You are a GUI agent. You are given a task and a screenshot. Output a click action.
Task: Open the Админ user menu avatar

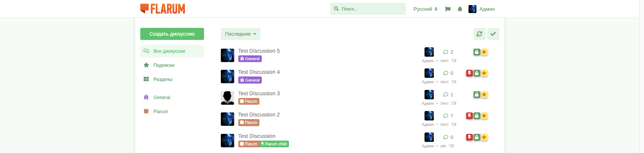click(473, 9)
